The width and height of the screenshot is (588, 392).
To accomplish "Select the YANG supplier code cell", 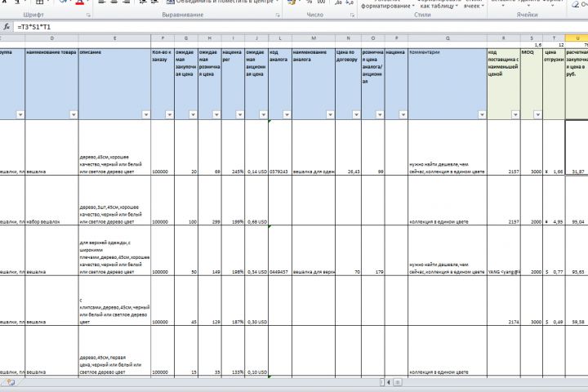I will (504, 250).
